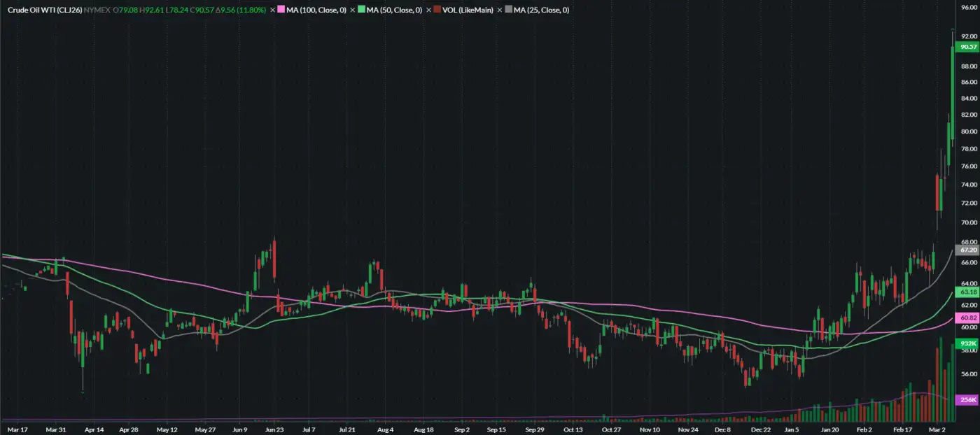This screenshot has height=435, width=980.
Task: Remove the MA (100, Close, 0) indicator
Action: click(x=274, y=10)
